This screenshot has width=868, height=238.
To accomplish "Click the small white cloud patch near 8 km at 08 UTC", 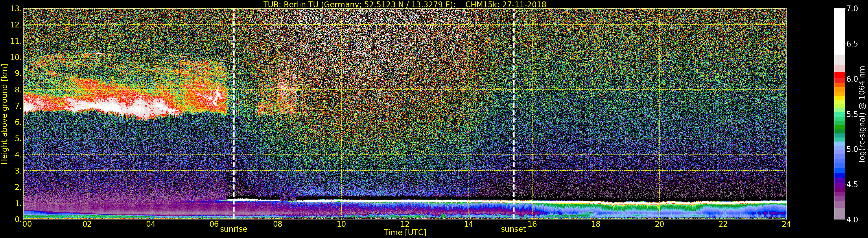I will click(x=288, y=89).
